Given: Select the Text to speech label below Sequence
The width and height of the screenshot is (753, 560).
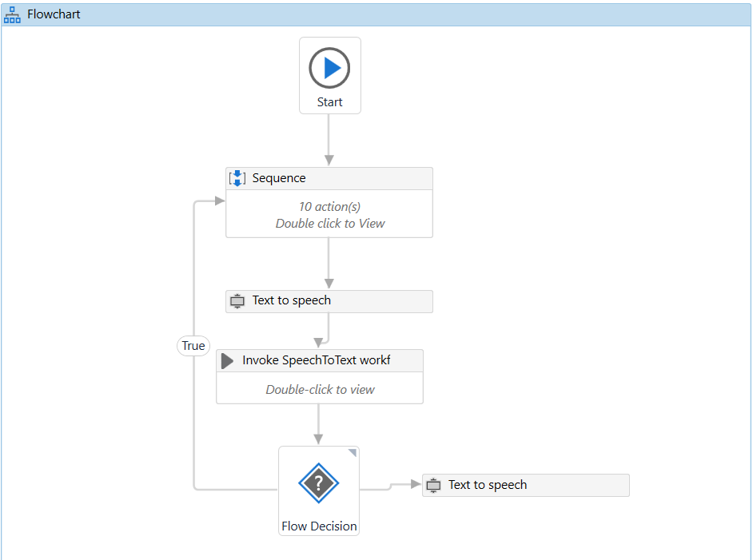Looking at the screenshot, I should click(291, 301).
